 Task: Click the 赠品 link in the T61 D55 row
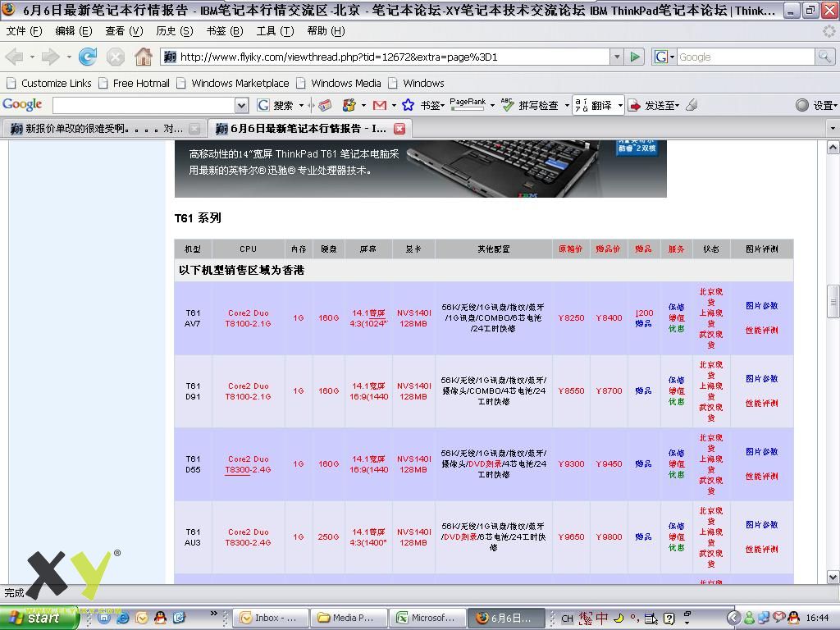[x=643, y=464]
